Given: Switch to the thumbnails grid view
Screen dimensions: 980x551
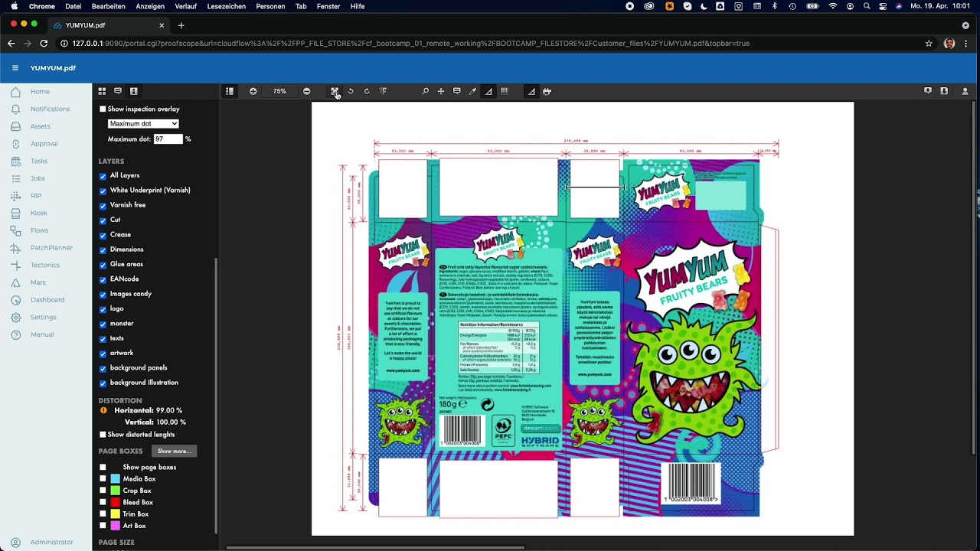Looking at the screenshot, I should coord(102,91).
